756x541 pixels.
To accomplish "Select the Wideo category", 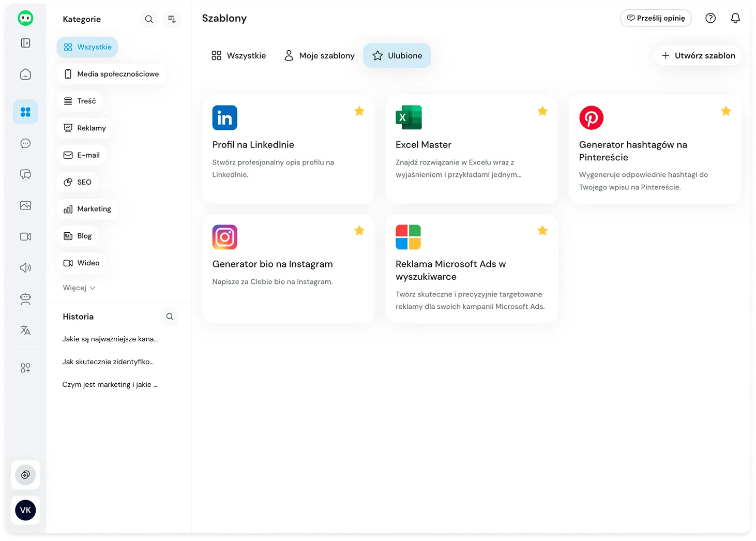I will pyautogui.click(x=82, y=263).
